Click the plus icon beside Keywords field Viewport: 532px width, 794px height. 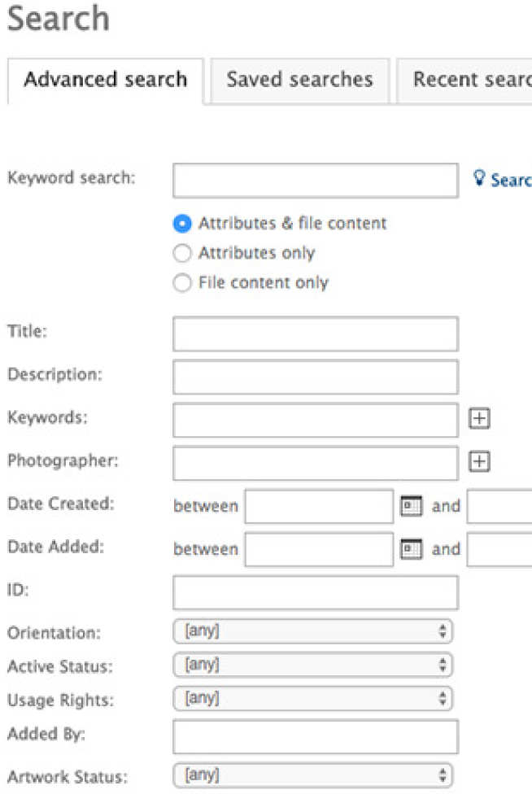(480, 419)
